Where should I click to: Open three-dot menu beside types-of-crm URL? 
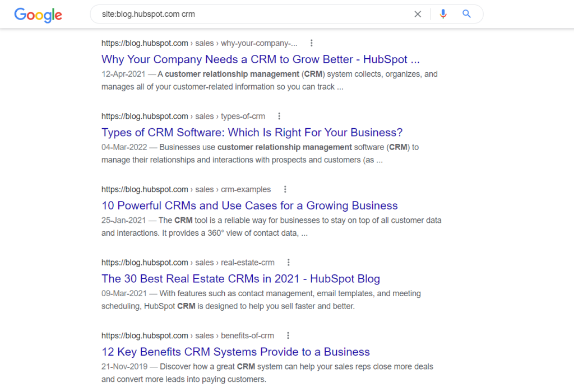click(x=279, y=116)
